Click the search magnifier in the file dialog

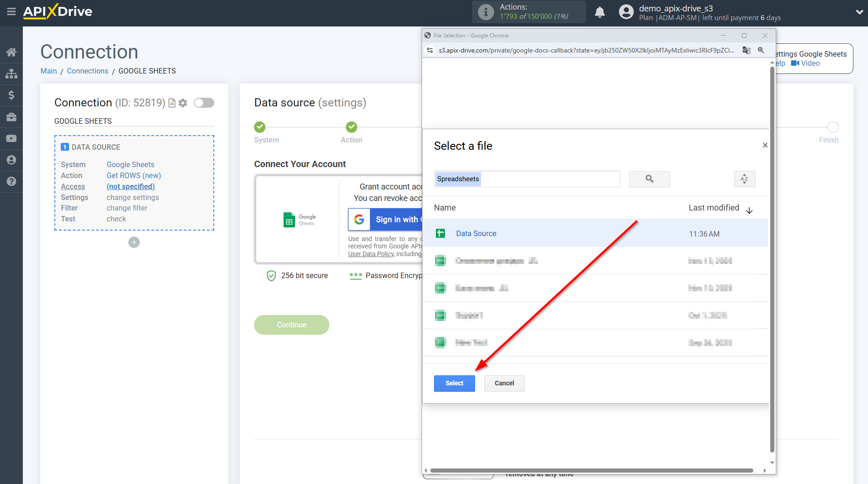click(649, 179)
